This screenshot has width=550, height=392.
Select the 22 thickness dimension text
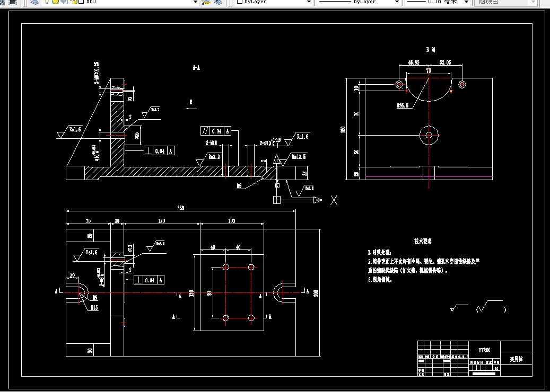click(304, 173)
